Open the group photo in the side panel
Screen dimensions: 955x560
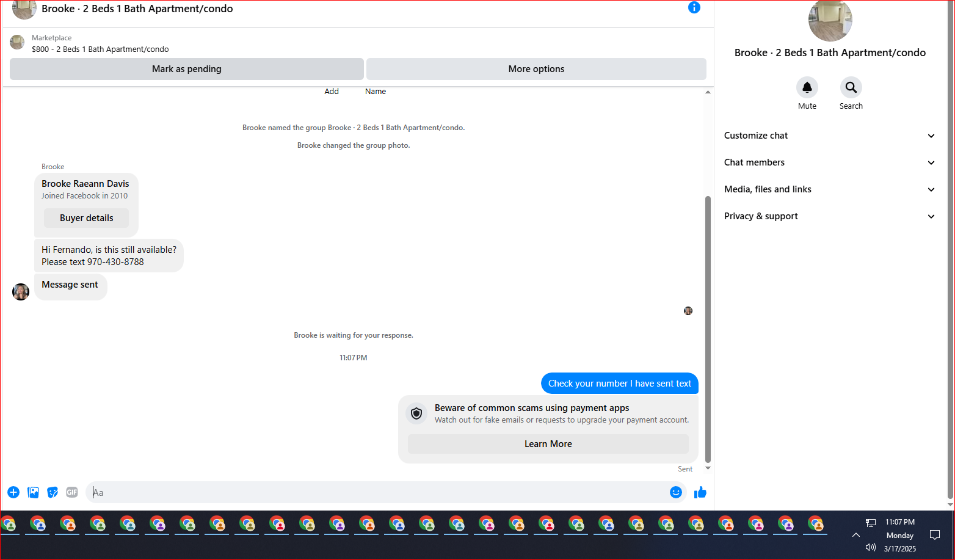click(830, 20)
